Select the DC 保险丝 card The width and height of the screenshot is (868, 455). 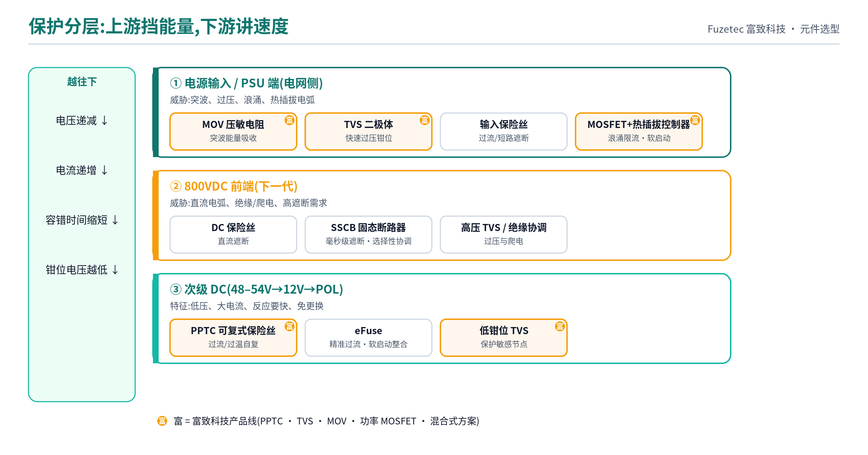[233, 235]
